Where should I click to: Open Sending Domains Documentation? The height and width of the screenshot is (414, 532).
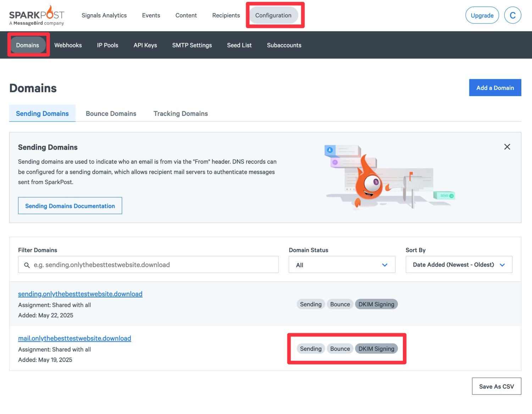[70, 206]
